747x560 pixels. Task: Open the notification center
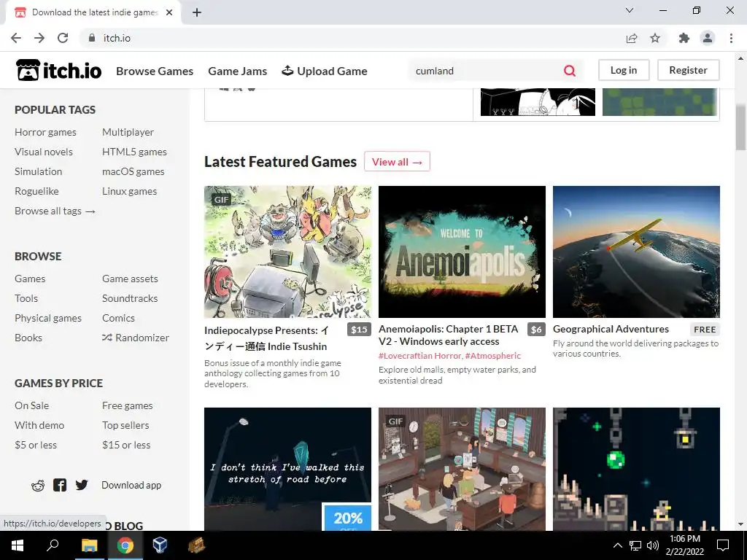point(723,545)
